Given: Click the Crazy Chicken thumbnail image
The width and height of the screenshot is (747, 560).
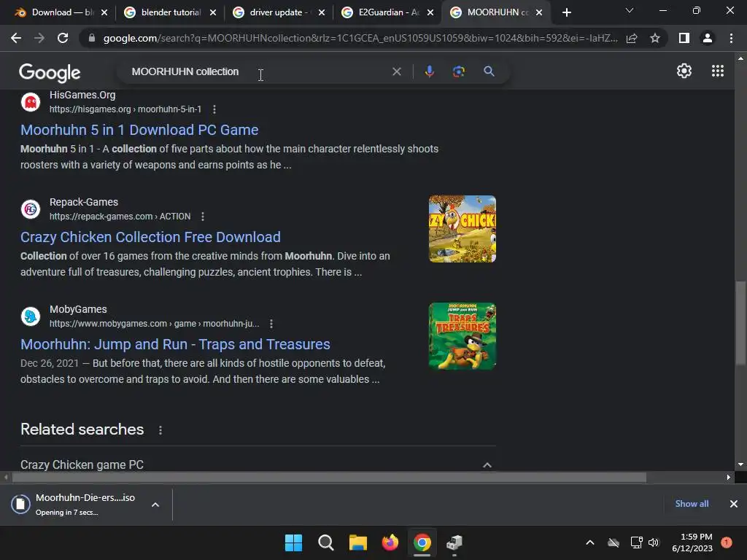Looking at the screenshot, I should (x=462, y=228).
